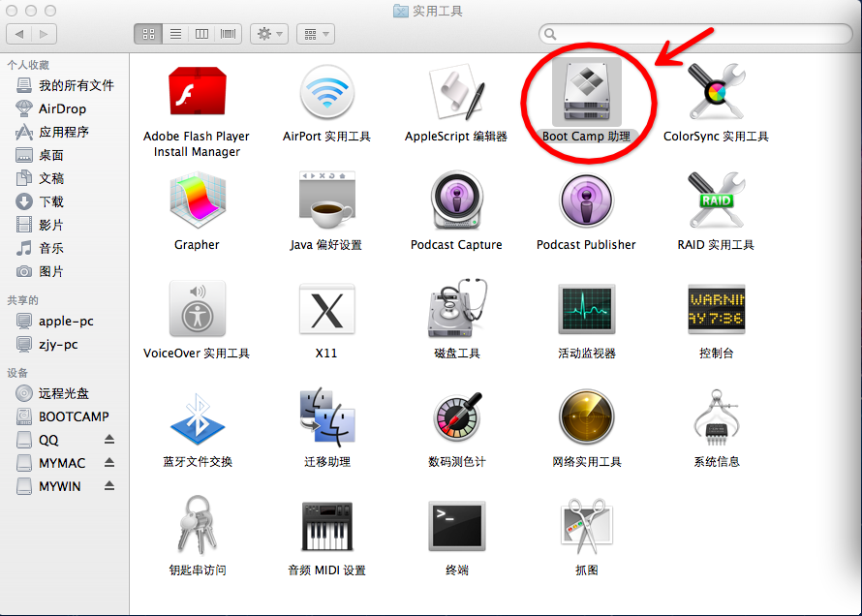Open AirPort 实用工具 app
The image size is (862, 616).
tap(327, 92)
